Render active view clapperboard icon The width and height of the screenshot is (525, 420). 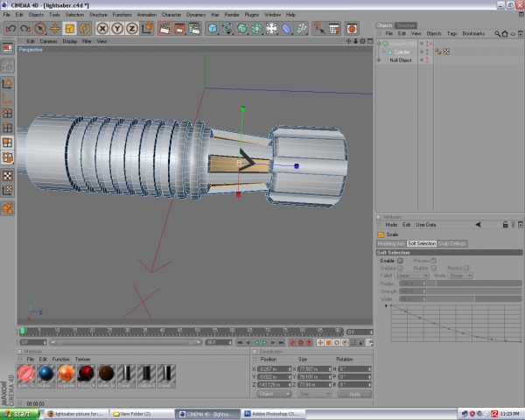pos(164,29)
